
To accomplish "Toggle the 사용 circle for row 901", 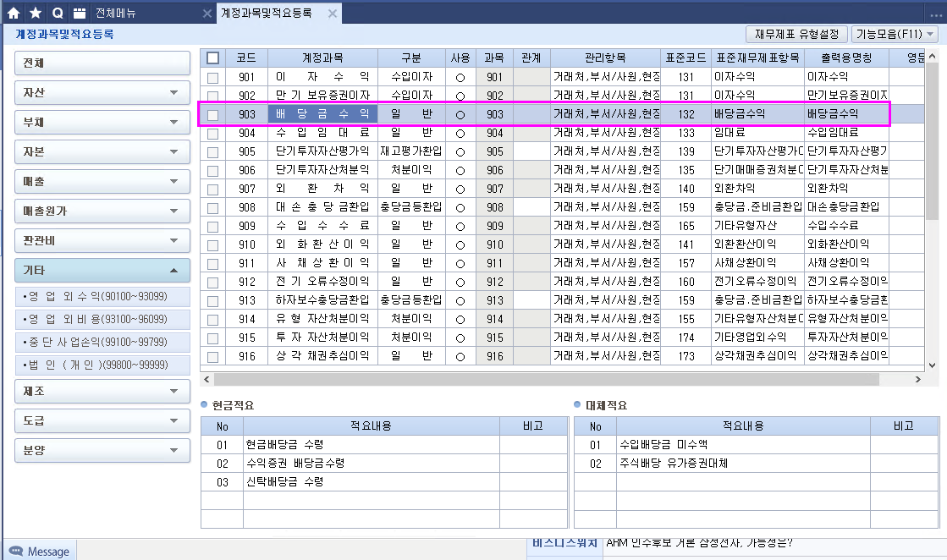I will tap(460, 78).
